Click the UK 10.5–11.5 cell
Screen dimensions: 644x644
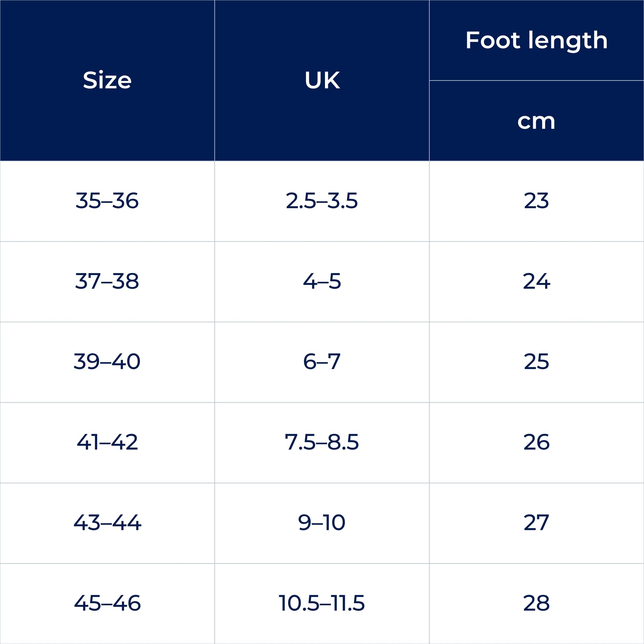tap(322, 603)
